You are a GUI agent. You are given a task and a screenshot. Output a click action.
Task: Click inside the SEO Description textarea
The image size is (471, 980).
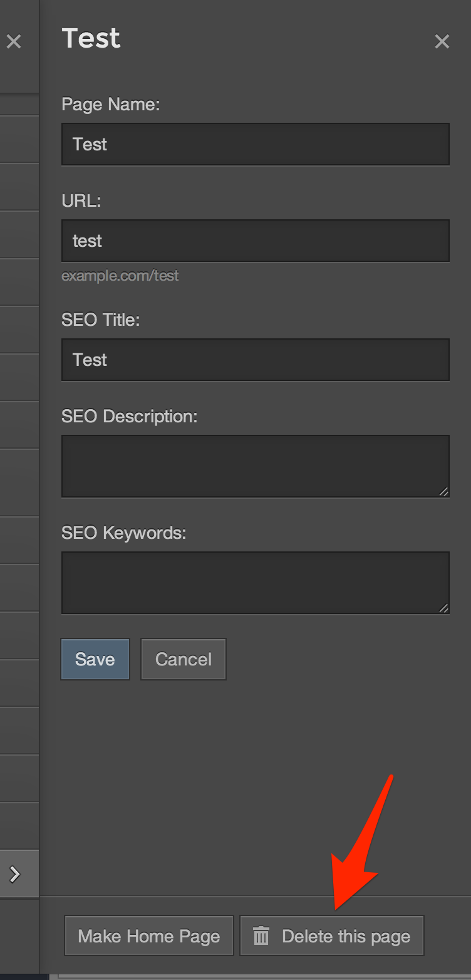(x=255, y=466)
